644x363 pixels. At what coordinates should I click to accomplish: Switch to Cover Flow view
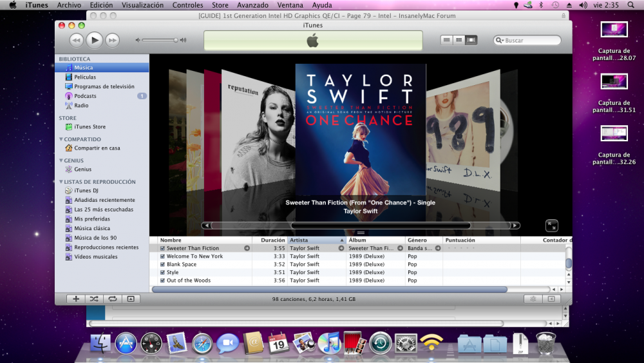pos(471,40)
